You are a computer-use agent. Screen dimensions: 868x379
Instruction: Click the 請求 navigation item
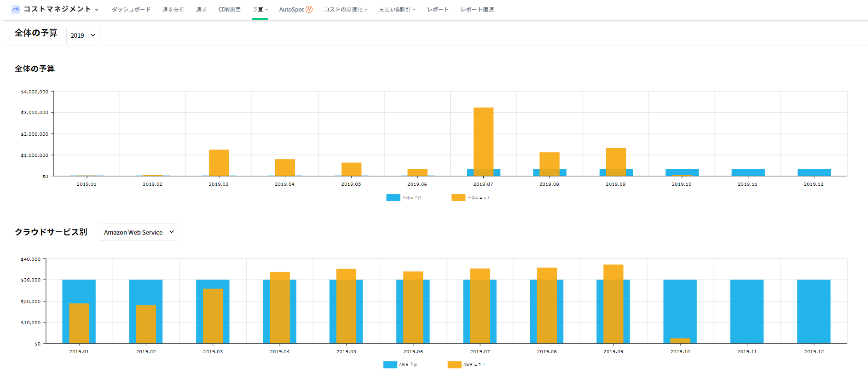coord(201,10)
